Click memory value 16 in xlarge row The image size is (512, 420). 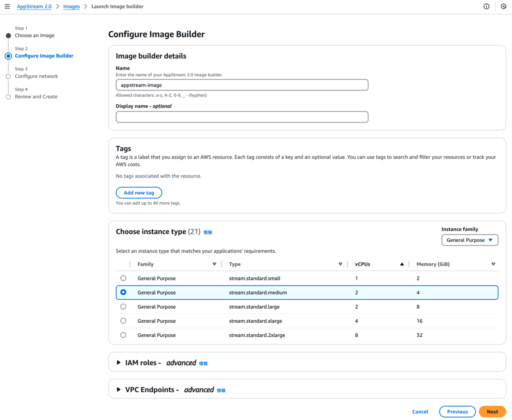[419, 321]
